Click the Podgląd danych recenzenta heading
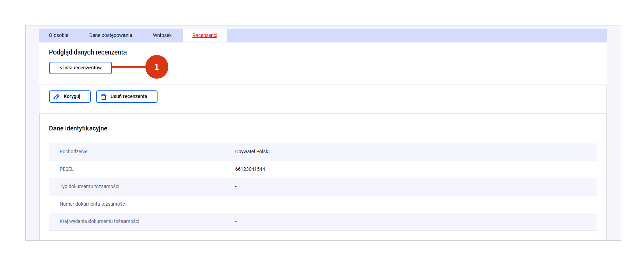644x277 pixels. tap(88, 52)
